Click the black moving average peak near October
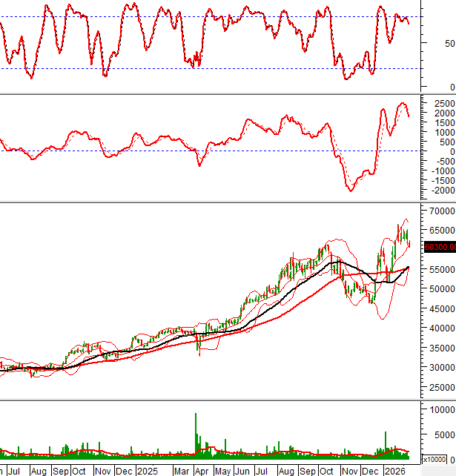This screenshot has height=476, width=456. click(x=337, y=262)
